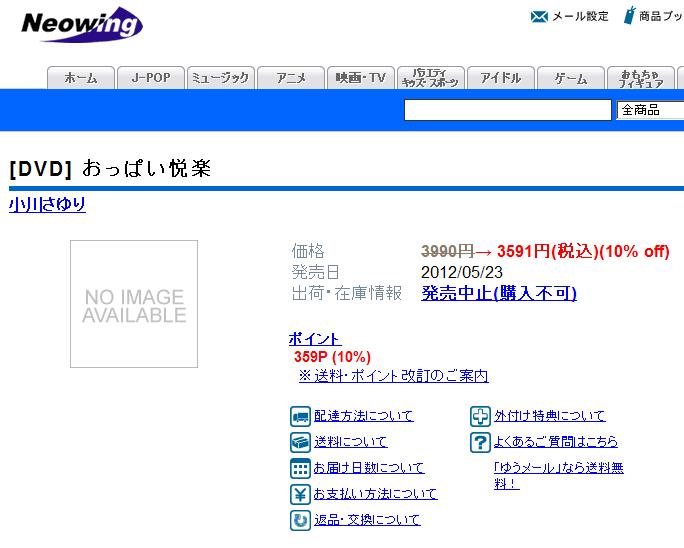Click the calendar delivery days icon

click(x=300, y=469)
